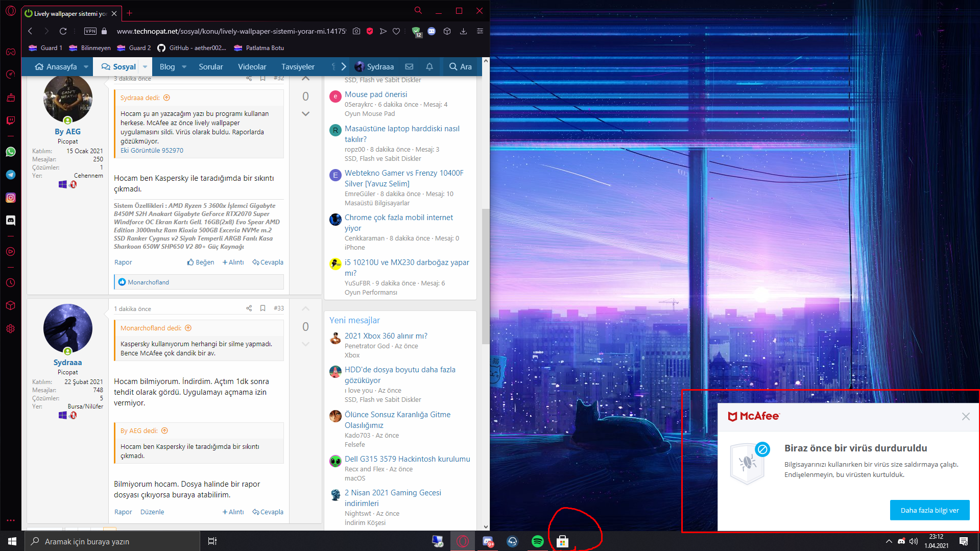Open Eki Görüntüle 952970 attachment link

coord(152,151)
